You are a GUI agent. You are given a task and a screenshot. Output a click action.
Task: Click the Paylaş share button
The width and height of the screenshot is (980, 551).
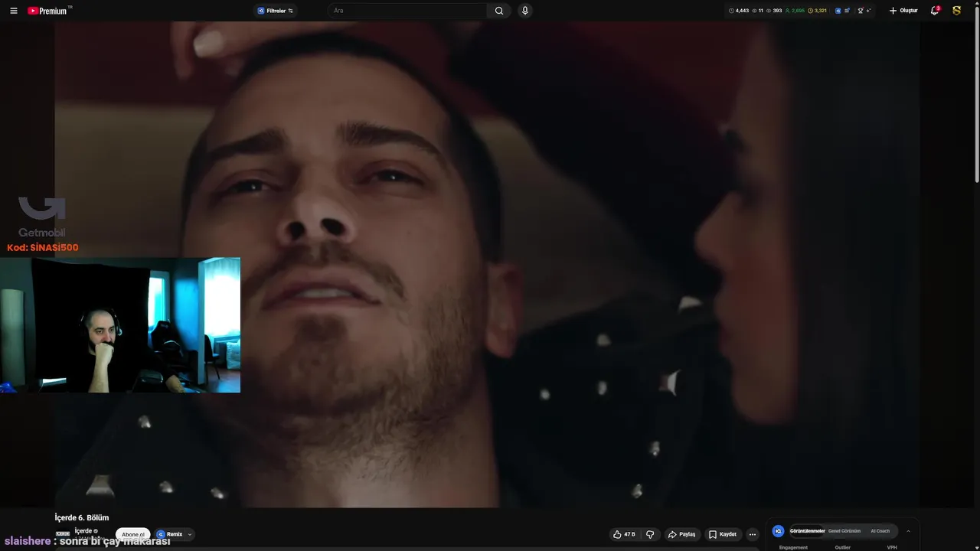(x=681, y=534)
